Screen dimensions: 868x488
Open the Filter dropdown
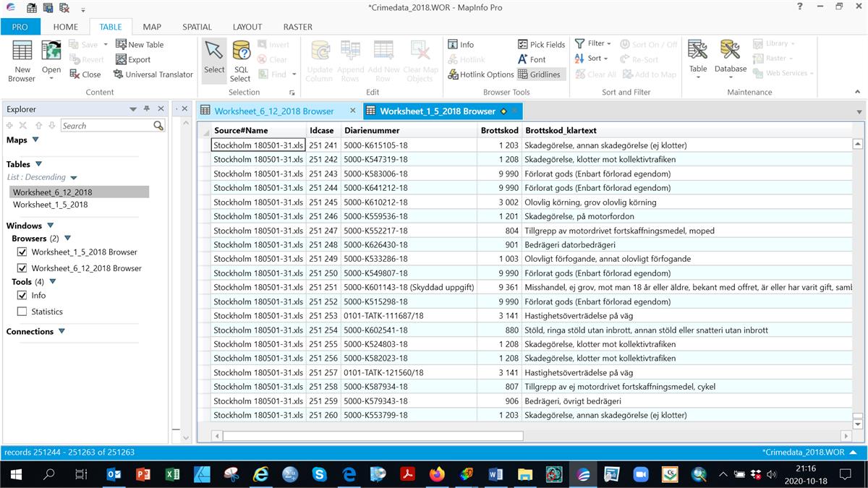tap(594, 43)
